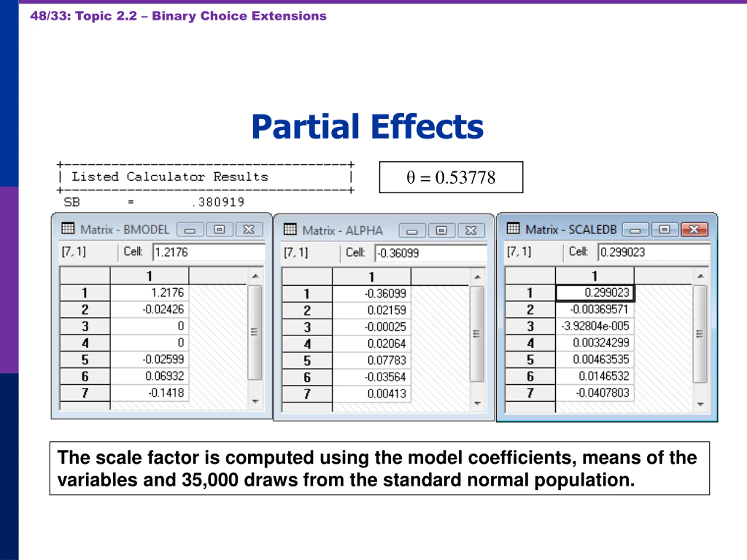Close the Matrix - ALPHA window
747x560 pixels.
point(471,230)
